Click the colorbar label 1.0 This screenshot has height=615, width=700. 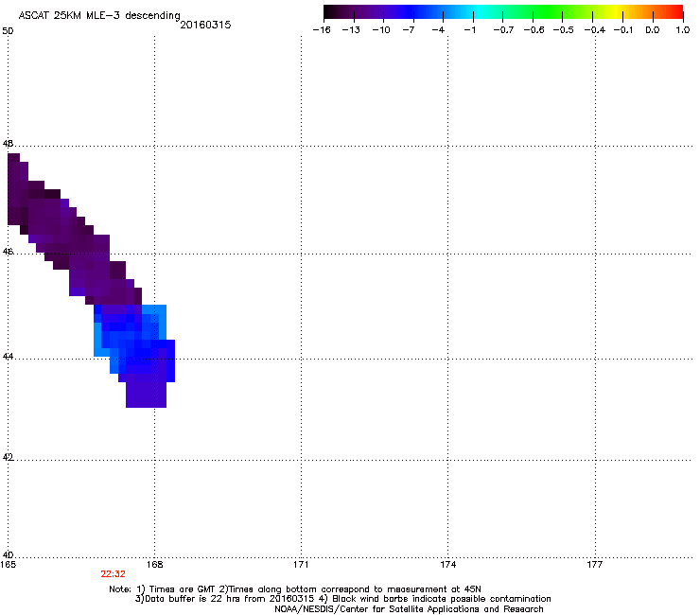tap(683, 30)
